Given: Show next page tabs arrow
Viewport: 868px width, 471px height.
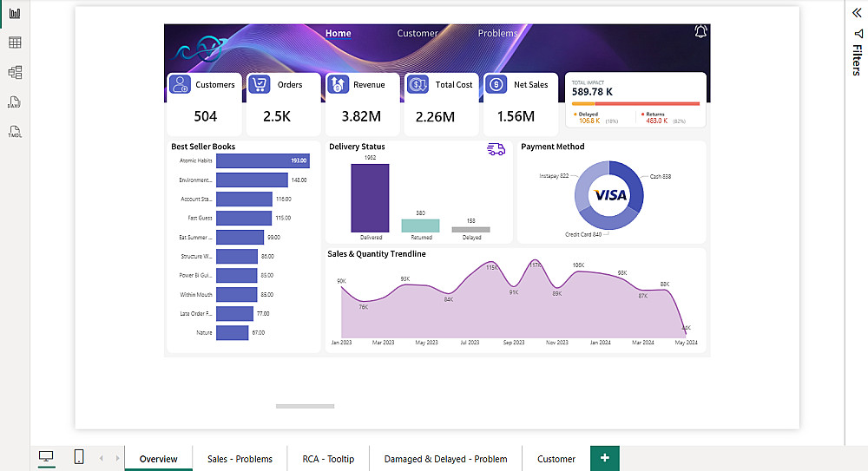Looking at the screenshot, I should tap(117, 458).
